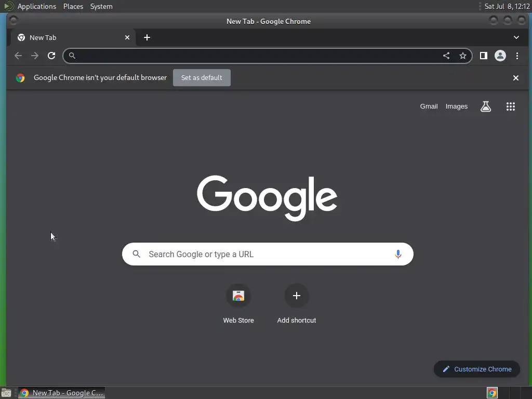Viewport: 532px width, 399px height.
Task: Open Search Labs flask icon
Action: (486, 107)
